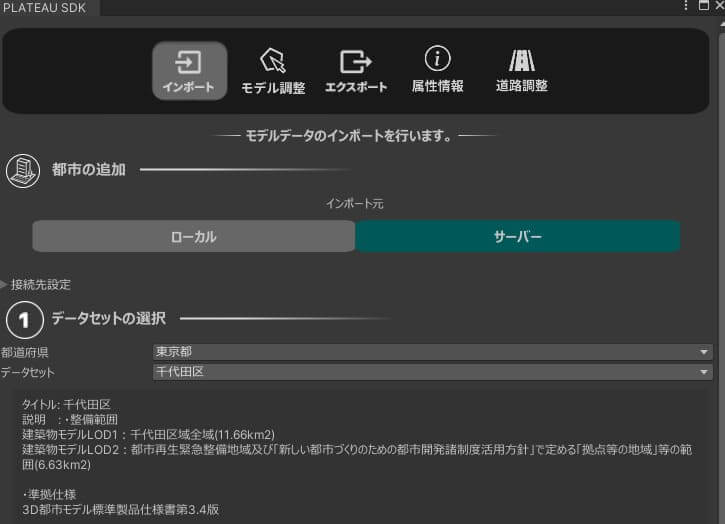
Task: Click the データセットの選択 heading
Action: tap(109, 318)
